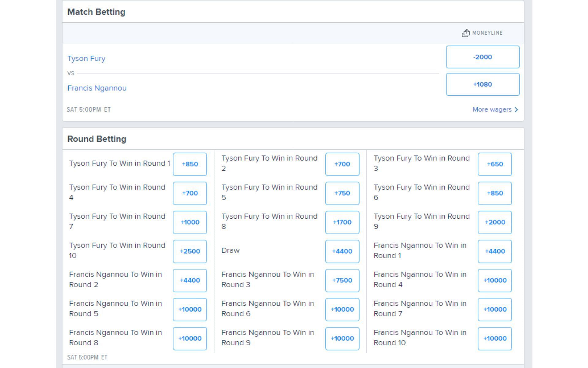The width and height of the screenshot is (588, 368).
Task: Bet Francis Ngannou to win Round 3
Action: 342,280
